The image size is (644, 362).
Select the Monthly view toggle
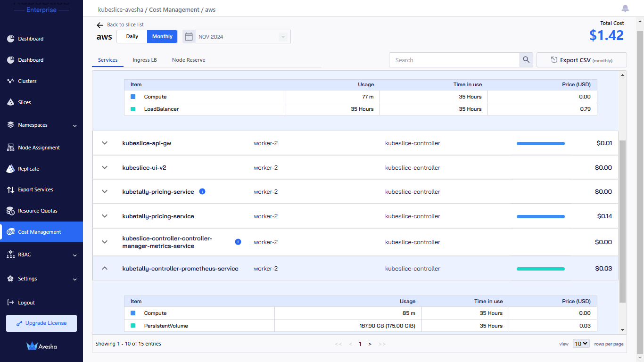point(162,37)
